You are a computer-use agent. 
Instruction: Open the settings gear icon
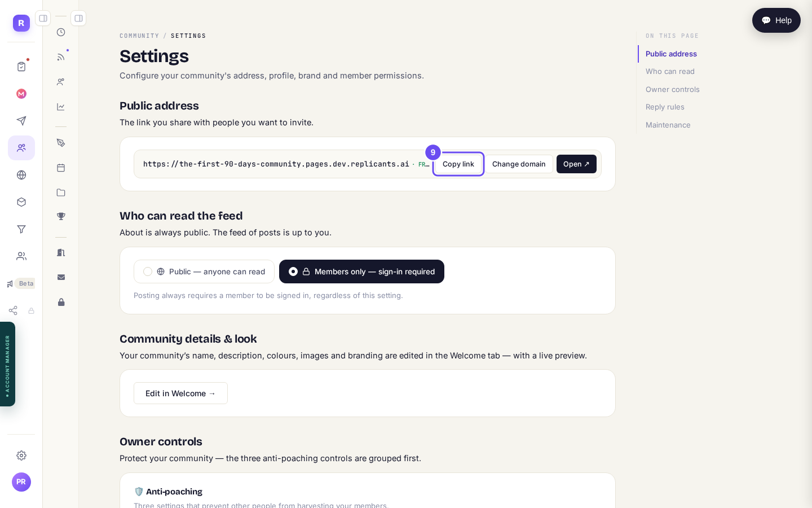pos(21,456)
